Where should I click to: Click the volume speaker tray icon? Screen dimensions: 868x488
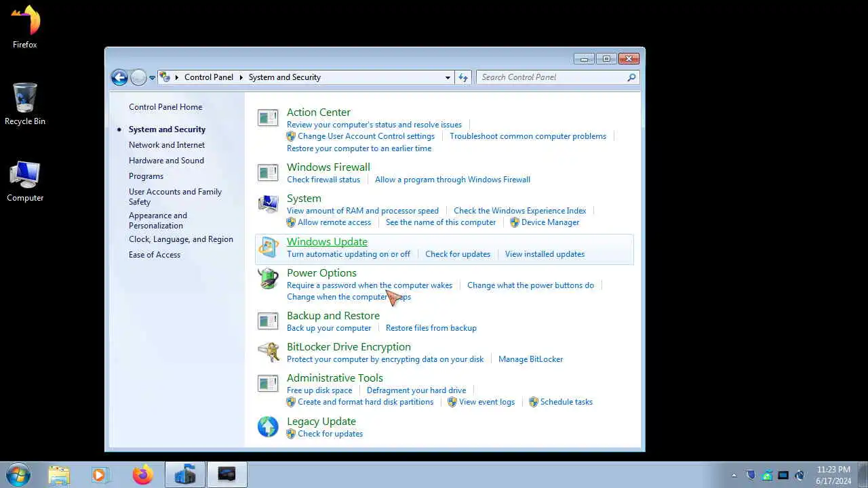(x=800, y=476)
